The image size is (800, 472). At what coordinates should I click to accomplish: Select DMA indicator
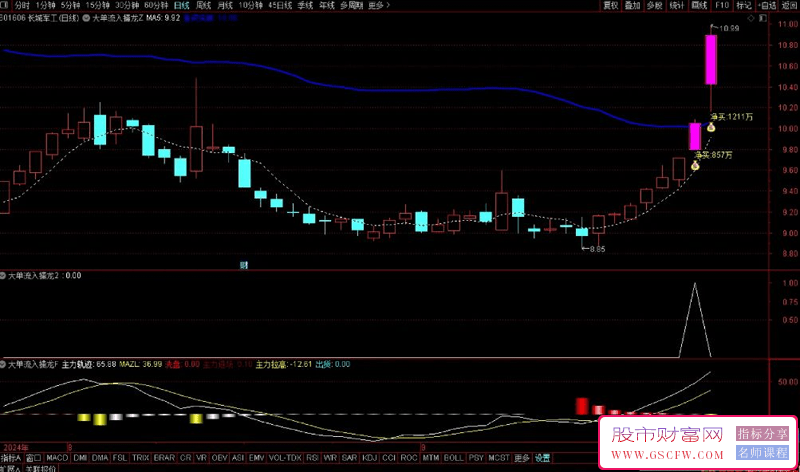(100, 458)
